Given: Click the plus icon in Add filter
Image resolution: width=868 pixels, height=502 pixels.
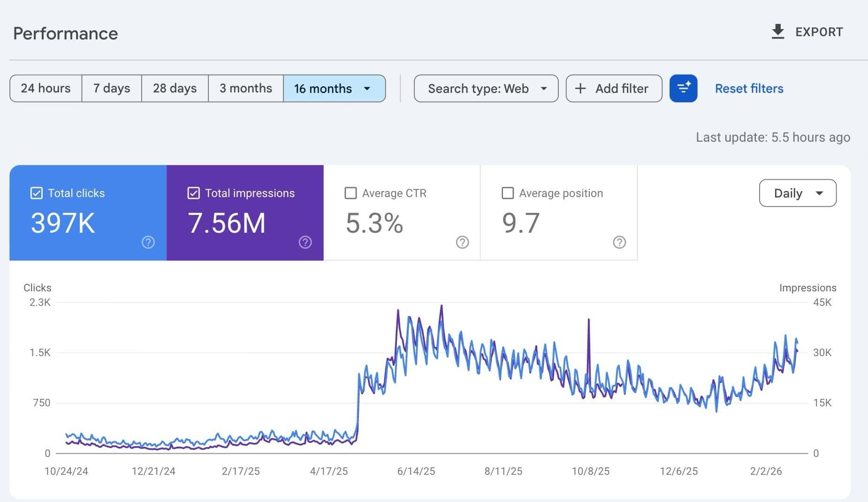Looking at the screenshot, I should click(581, 88).
